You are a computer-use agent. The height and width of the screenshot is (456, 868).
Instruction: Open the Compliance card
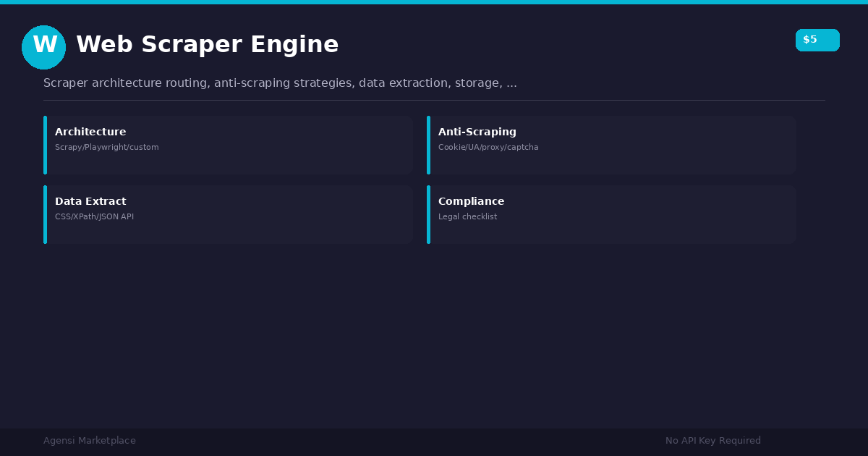coord(611,214)
